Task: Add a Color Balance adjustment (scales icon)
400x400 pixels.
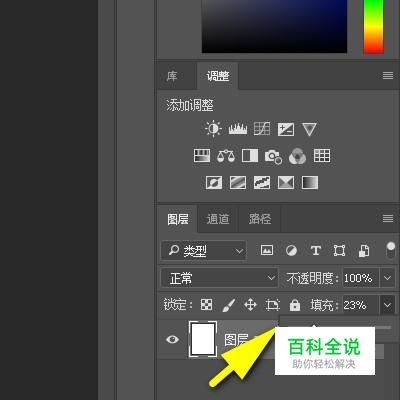Action: [x=226, y=156]
